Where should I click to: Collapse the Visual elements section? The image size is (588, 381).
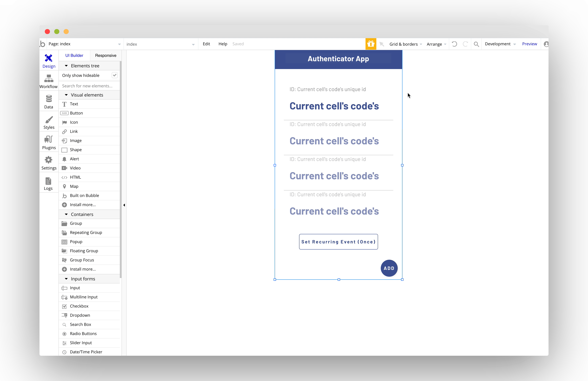coord(66,95)
